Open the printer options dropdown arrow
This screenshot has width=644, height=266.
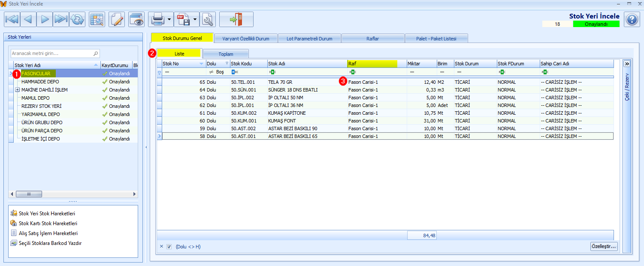(x=169, y=19)
